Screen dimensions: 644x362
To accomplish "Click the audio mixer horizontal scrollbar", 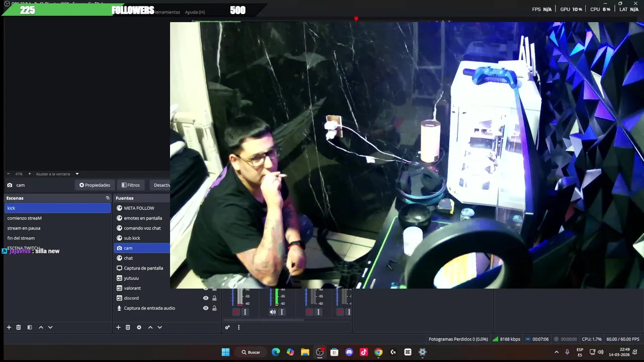I will 264,320.
